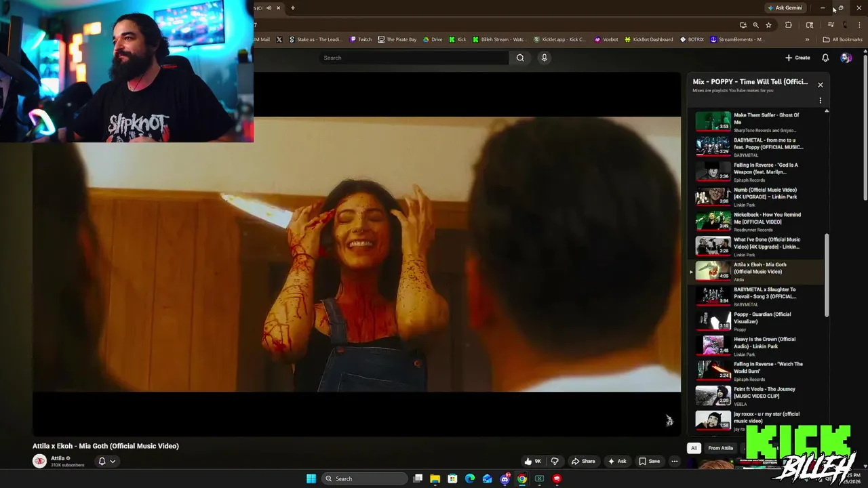Open Chrome media control icon
This screenshot has width=868, height=488.
click(x=831, y=25)
